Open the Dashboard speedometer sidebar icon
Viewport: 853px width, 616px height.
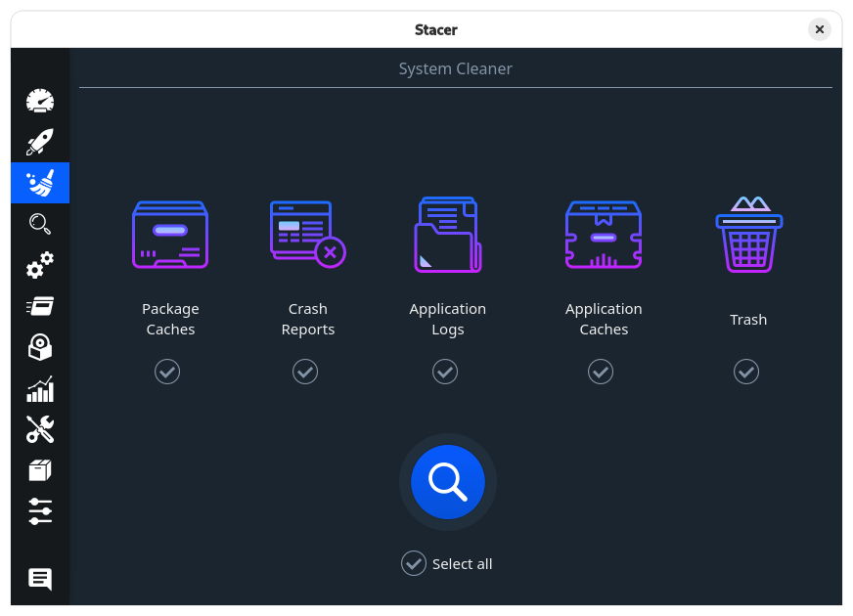click(40, 101)
